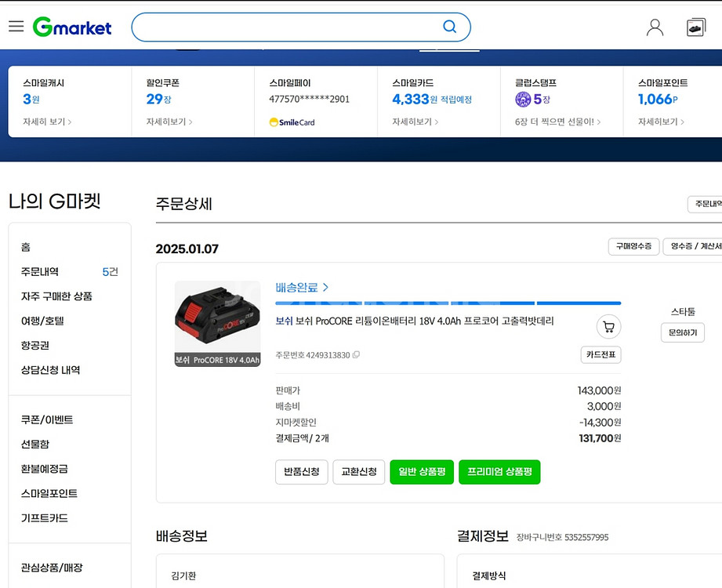Click the 교환신청 button
Viewport: 722px width, 588px height.
click(x=359, y=472)
